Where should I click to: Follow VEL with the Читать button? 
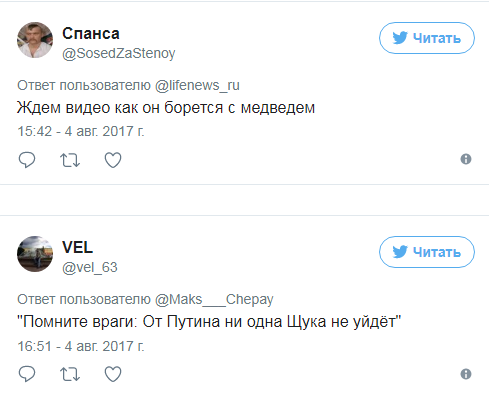click(x=427, y=252)
